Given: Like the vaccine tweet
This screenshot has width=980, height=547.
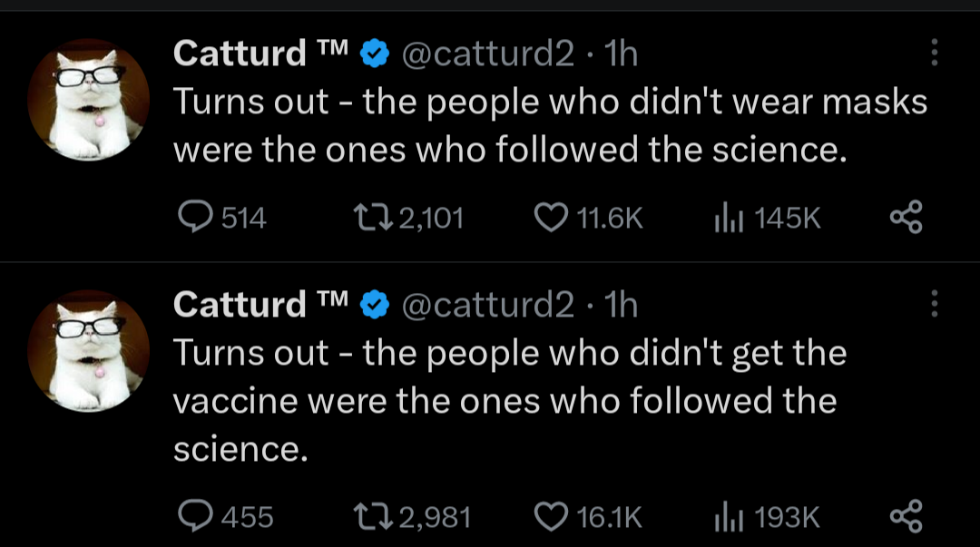Looking at the screenshot, I should click(548, 516).
